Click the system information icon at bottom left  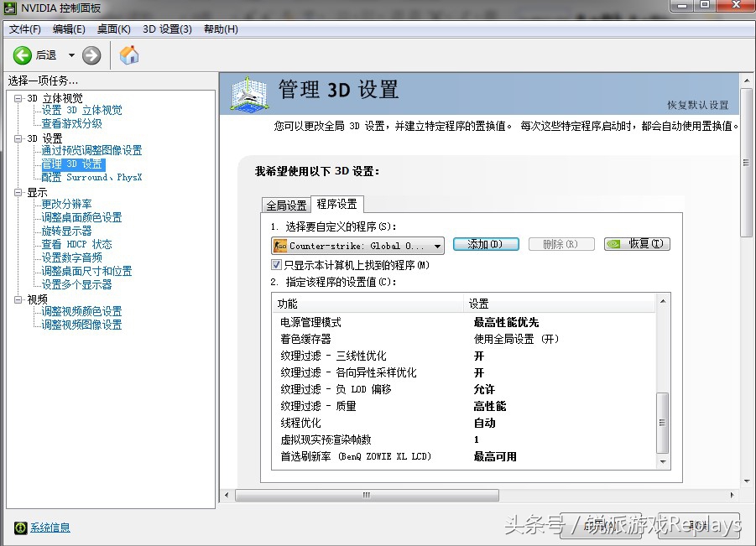click(x=20, y=528)
